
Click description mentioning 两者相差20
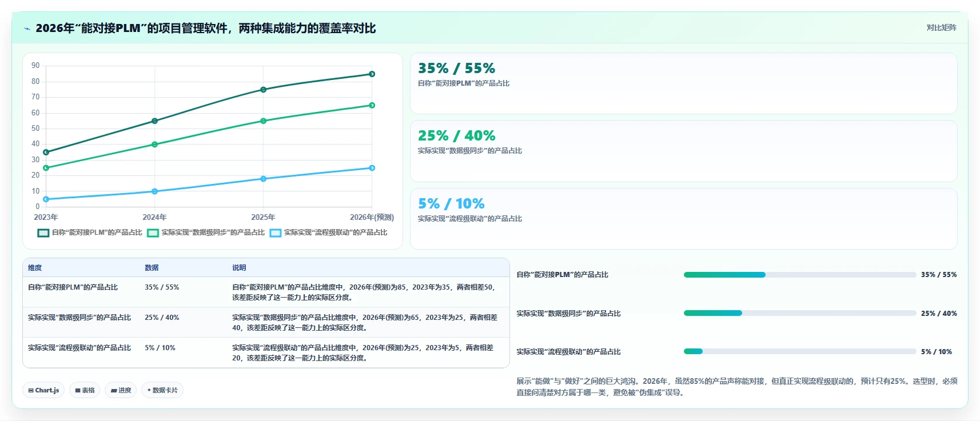pyautogui.click(x=363, y=353)
